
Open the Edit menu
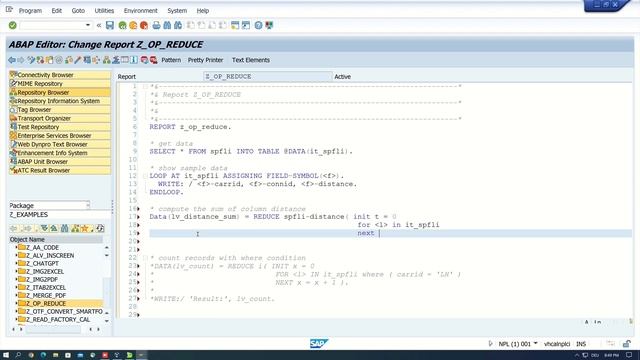57,11
